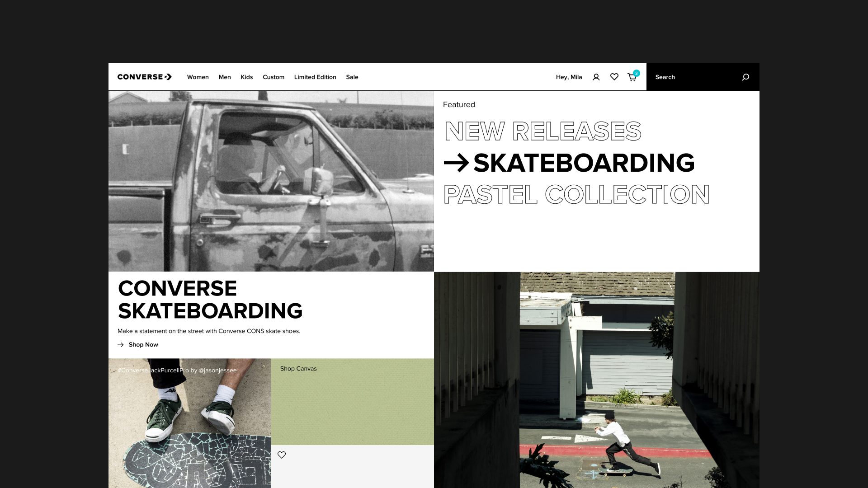Open the vintage truck hero photo
Viewport: 868px width, 488px height.
coord(271,181)
